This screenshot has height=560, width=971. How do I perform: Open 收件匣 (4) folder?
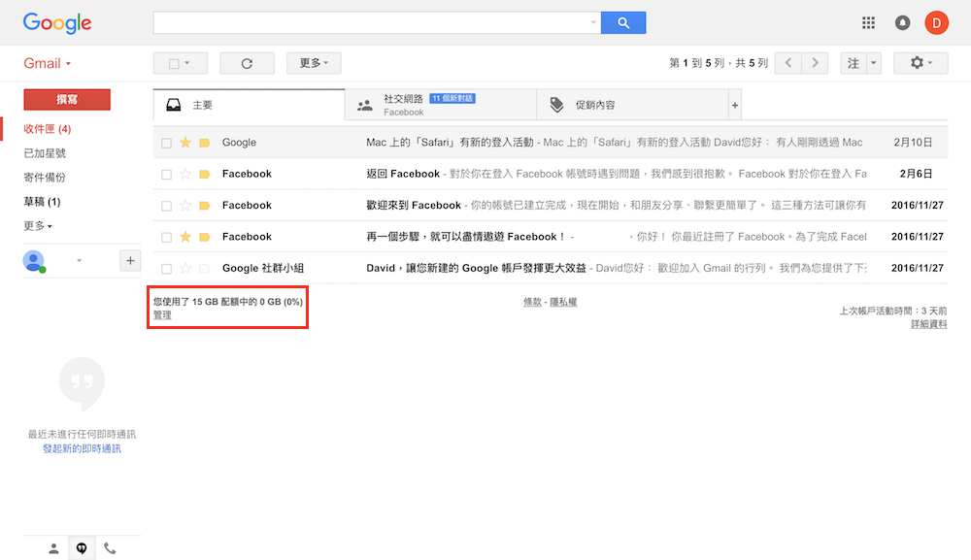click(47, 129)
